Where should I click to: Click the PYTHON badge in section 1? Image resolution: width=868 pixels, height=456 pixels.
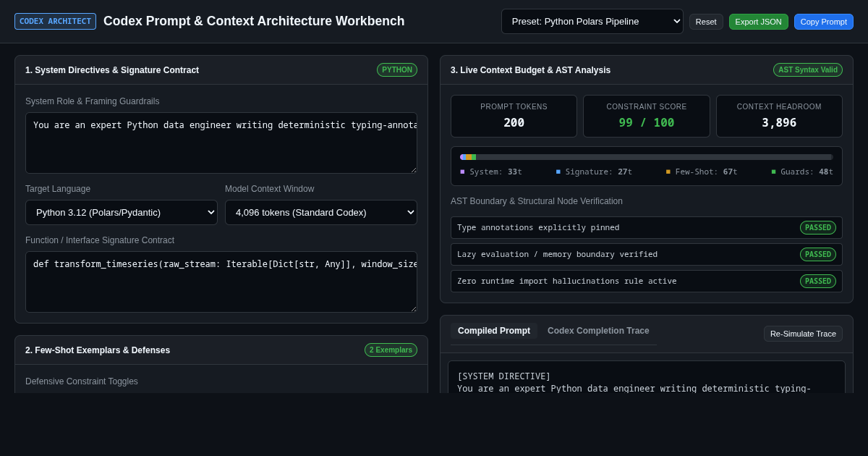(x=397, y=69)
